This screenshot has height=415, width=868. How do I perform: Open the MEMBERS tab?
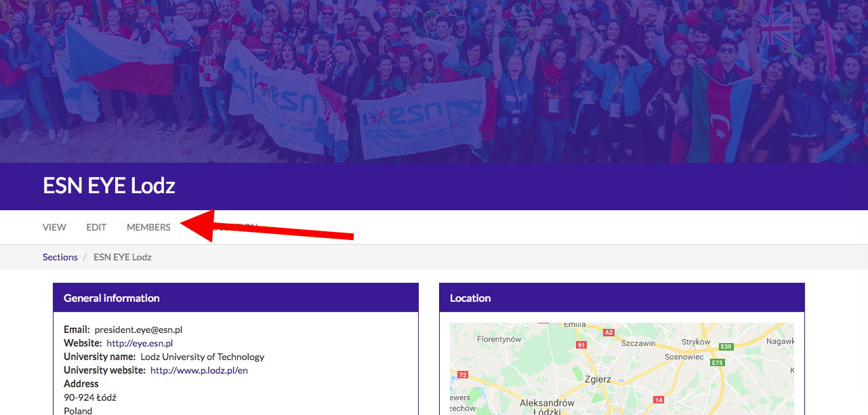[x=148, y=227]
